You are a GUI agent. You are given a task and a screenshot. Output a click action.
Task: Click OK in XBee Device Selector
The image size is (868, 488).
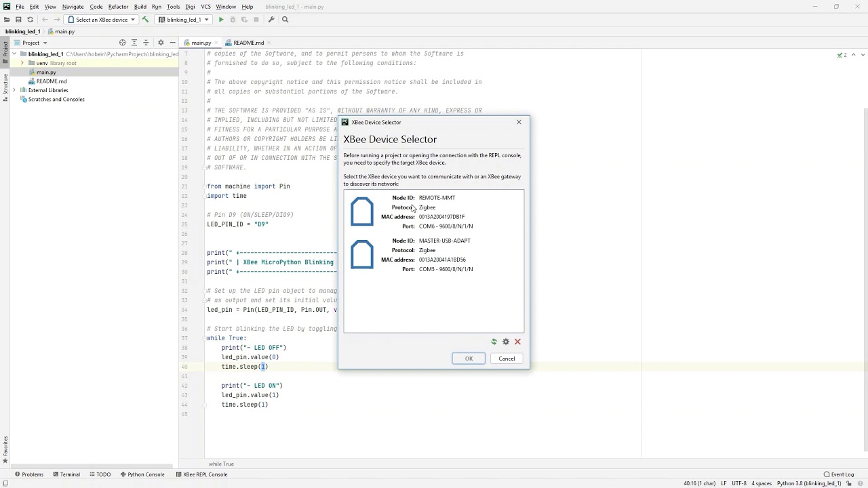coord(469,359)
